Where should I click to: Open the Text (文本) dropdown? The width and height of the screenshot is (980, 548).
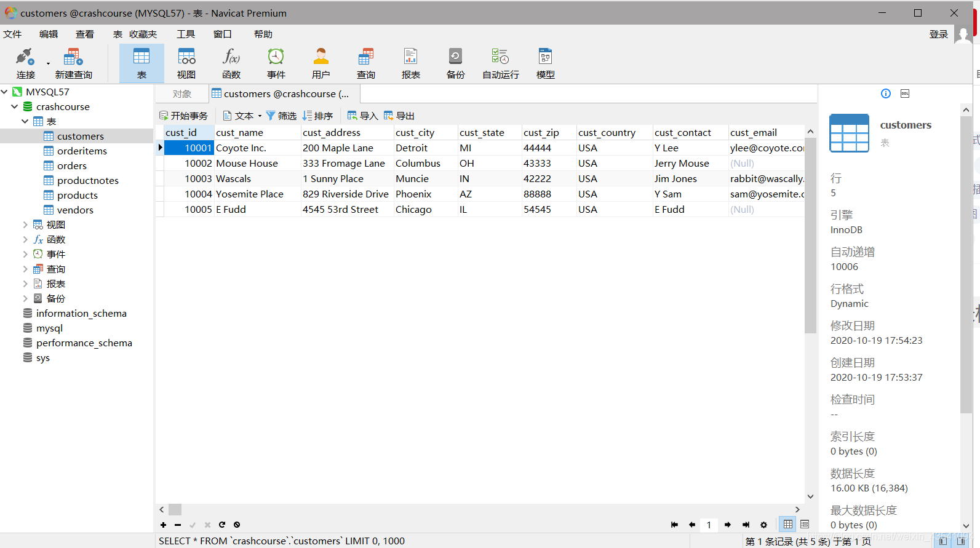[242, 116]
